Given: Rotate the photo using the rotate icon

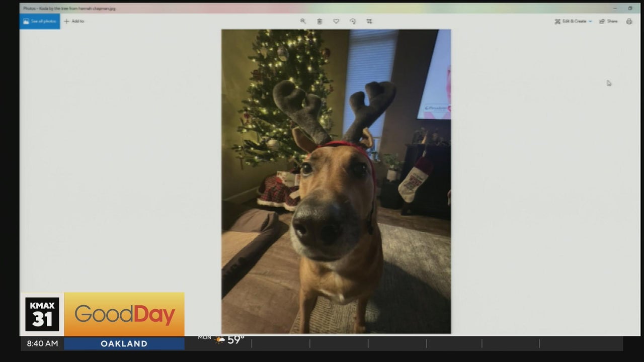Looking at the screenshot, I should point(353,21).
